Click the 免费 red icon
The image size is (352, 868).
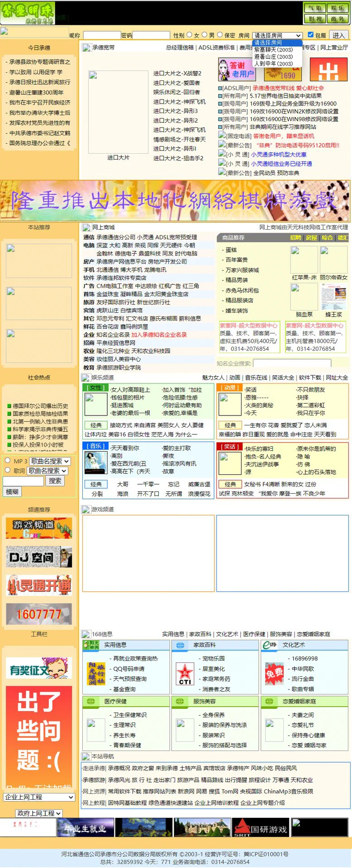click(x=274, y=674)
